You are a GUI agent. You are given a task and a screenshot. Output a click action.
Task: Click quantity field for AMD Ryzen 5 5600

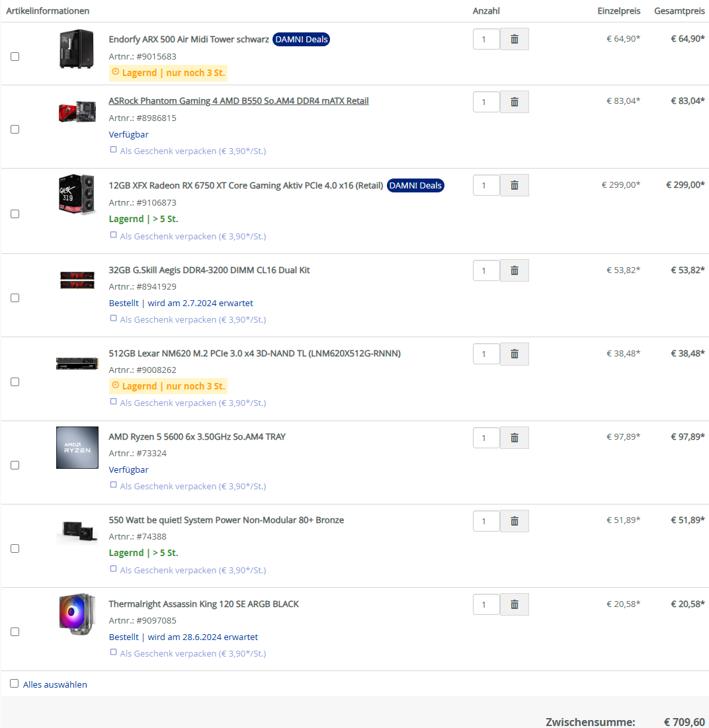486,438
